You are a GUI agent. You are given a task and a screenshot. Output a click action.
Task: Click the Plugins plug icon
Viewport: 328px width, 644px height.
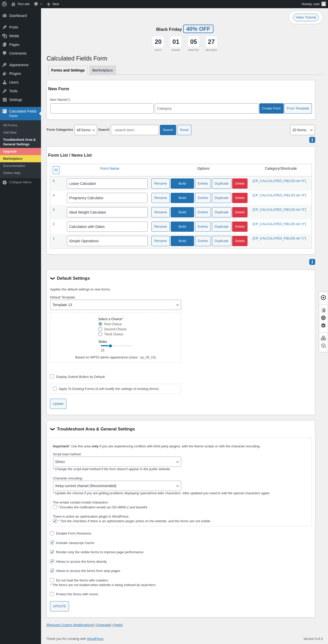click(x=5, y=74)
